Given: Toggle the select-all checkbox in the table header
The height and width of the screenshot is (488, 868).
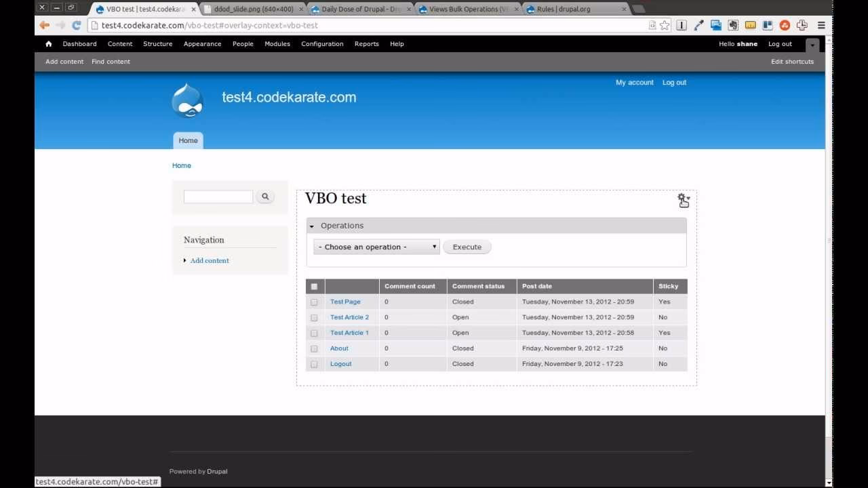Looking at the screenshot, I should 314,286.
